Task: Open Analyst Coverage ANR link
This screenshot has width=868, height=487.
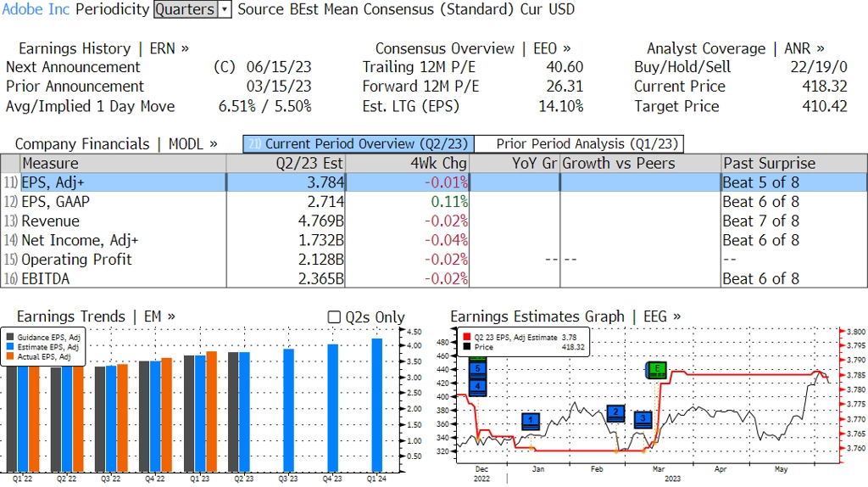Action: (x=735, y=48)
